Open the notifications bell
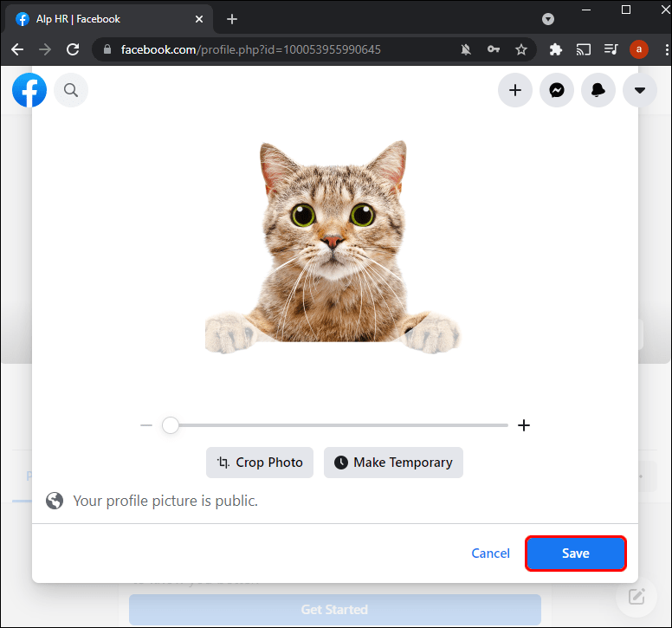Viewport: 672px width, 628px height. pos(598,90)
